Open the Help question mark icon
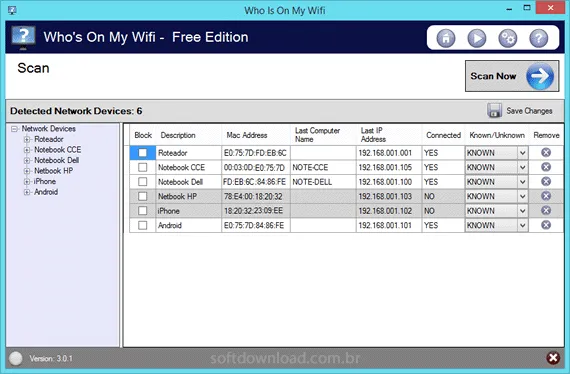570x374 pixels. tap(538, 38)
